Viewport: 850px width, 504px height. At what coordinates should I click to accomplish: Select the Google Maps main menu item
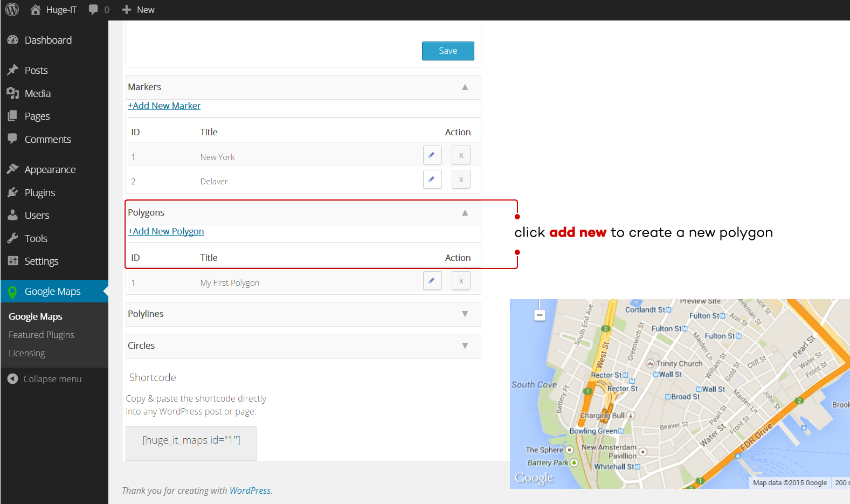pyautogui.click(x=54, y=291)
